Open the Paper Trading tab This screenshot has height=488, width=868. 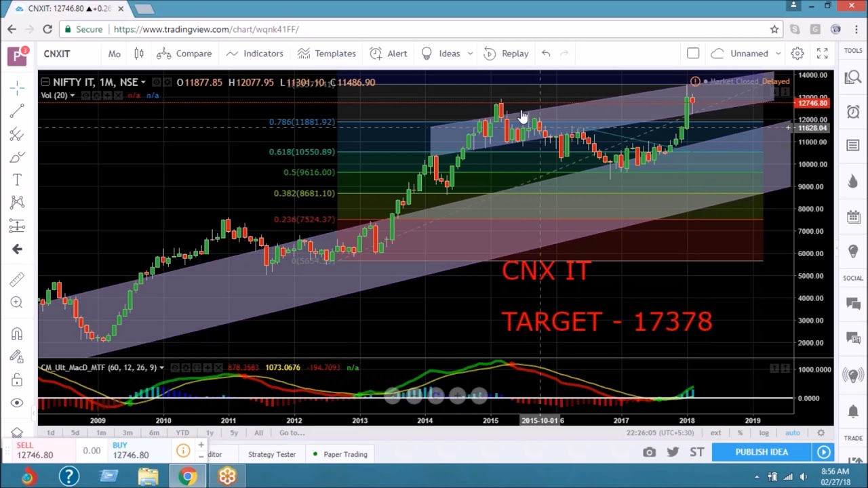[x=340, y=454]
